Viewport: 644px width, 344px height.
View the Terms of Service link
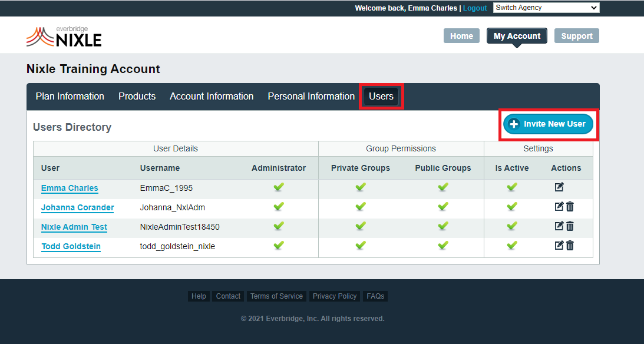click(x=276, y=296)
